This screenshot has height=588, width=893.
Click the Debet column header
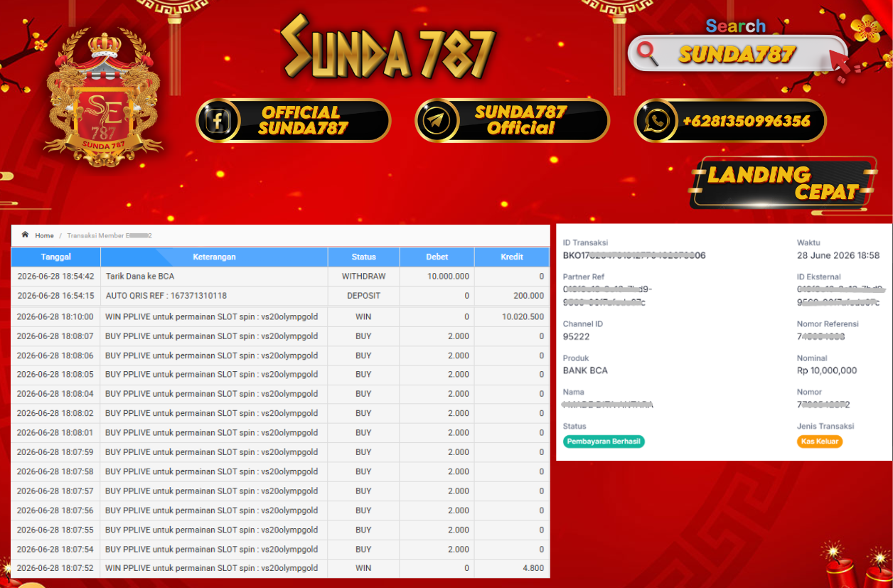click(x=437, y=257)
